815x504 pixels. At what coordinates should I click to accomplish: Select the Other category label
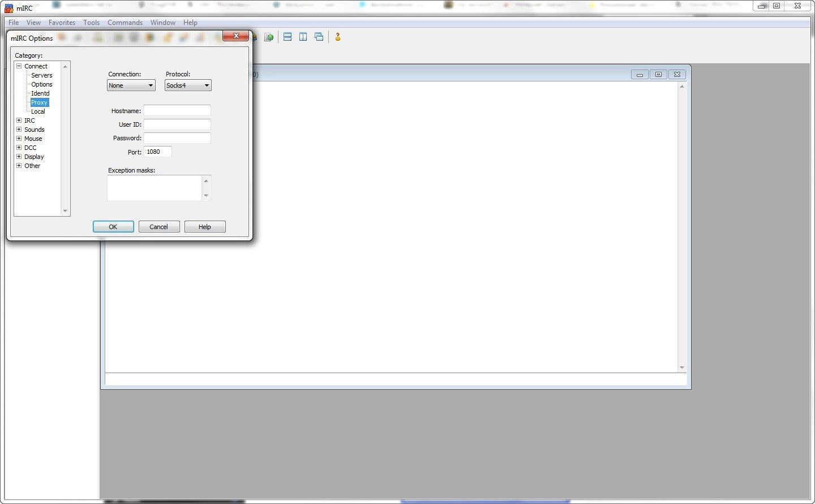tap(32, 166)
